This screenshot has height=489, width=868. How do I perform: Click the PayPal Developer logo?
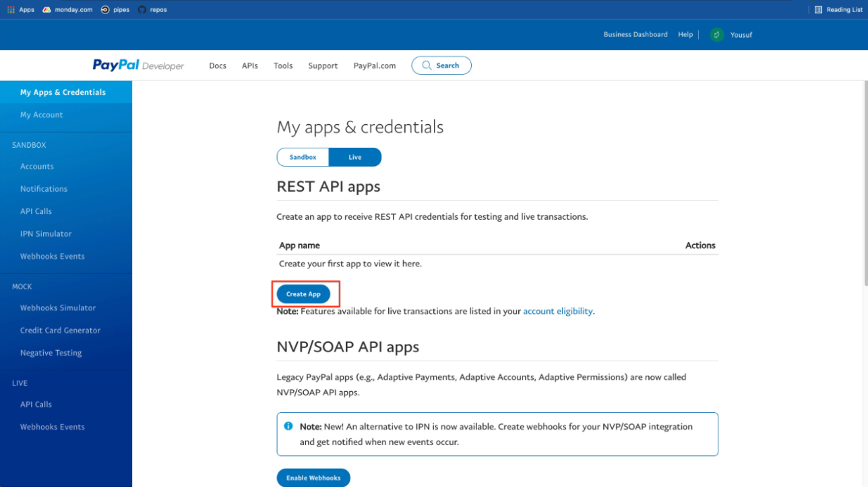coord(138,65)
